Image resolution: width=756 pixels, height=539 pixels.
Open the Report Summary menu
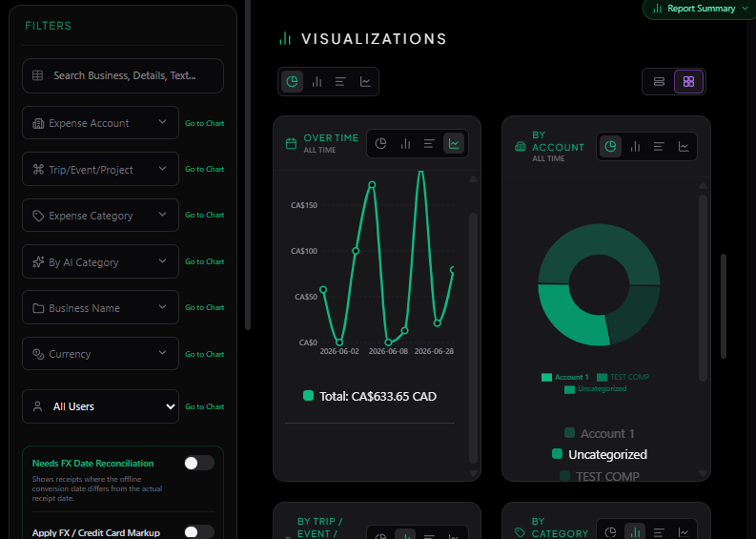pyautogui.click(x=700, y=9)
